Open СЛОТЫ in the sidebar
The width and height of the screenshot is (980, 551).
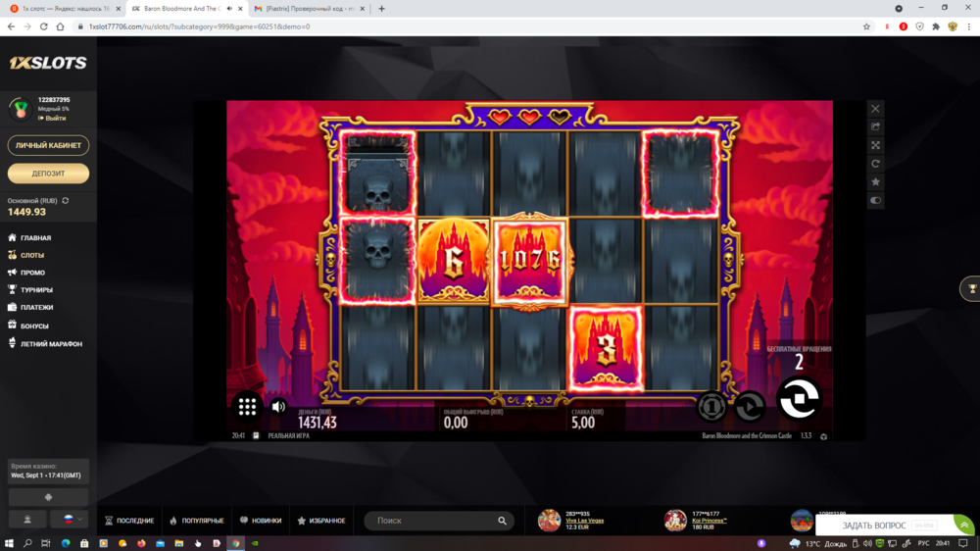(32, 255)
